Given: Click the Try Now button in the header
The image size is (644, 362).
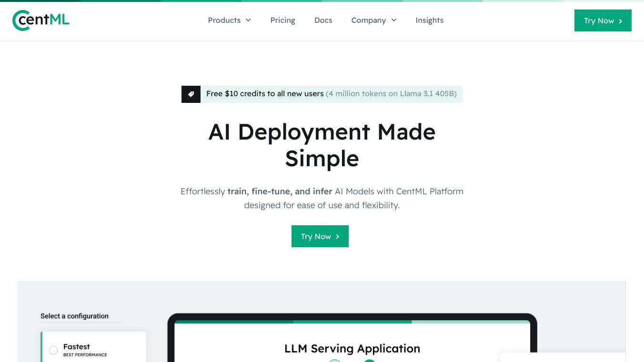Looking at the screenshot, I should (x=603, y=20).
